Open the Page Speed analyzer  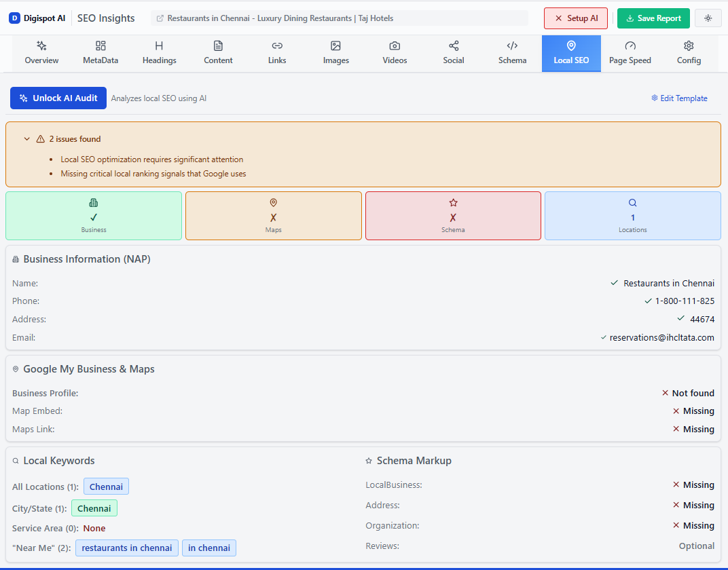pyautogui.click(x=630, y=52)
